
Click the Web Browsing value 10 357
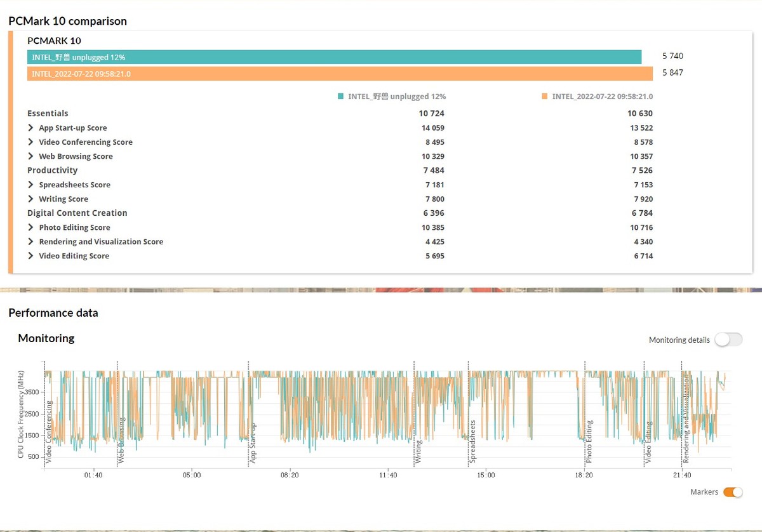(x=641, y=156)
